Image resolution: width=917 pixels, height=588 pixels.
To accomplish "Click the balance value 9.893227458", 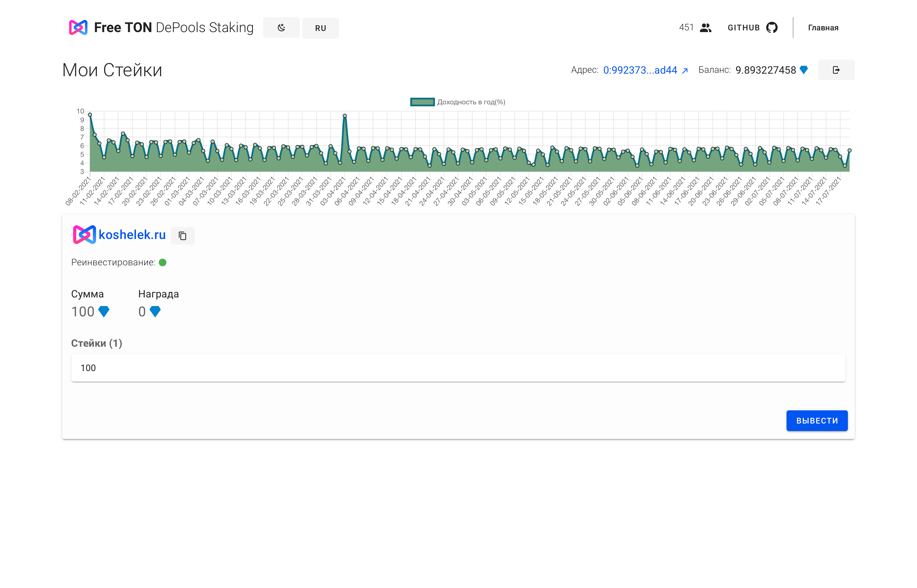I will [765, 70].
